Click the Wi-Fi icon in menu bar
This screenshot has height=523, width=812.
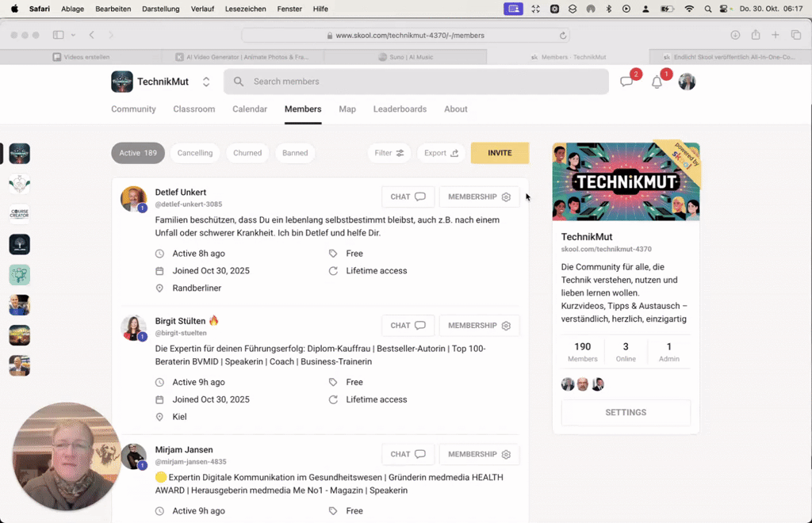point(689,9)
